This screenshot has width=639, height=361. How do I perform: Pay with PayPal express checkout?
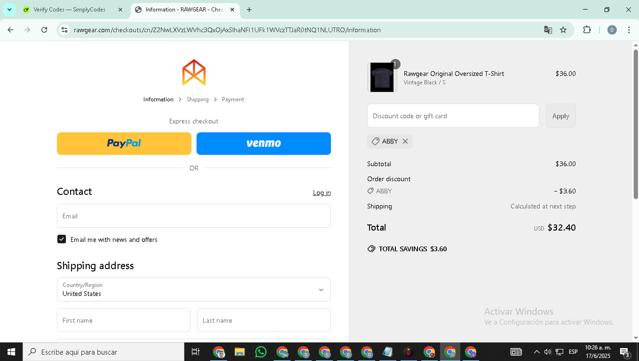coord(124,143)
